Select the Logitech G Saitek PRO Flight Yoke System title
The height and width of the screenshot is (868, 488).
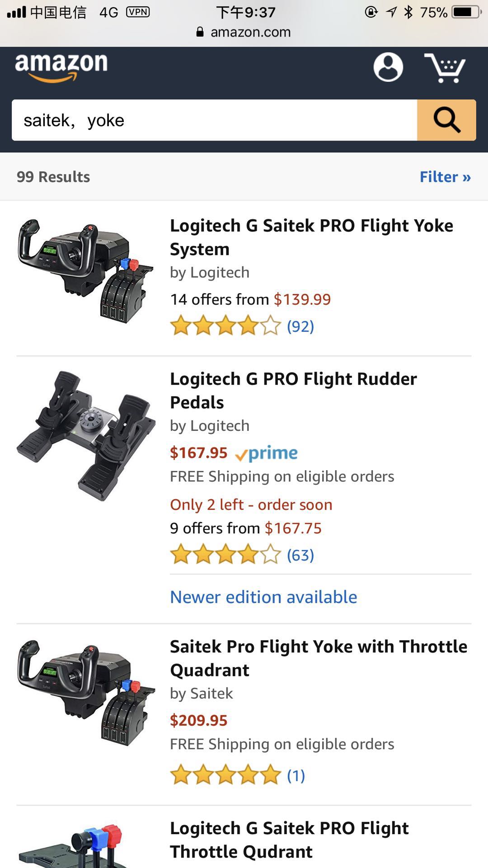coord(312,237)
